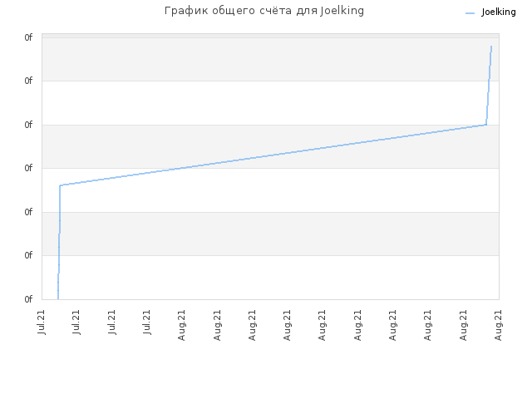Click the second Jul.21 x-axis label
Screen dimensions: 532x399
point(76,322)
